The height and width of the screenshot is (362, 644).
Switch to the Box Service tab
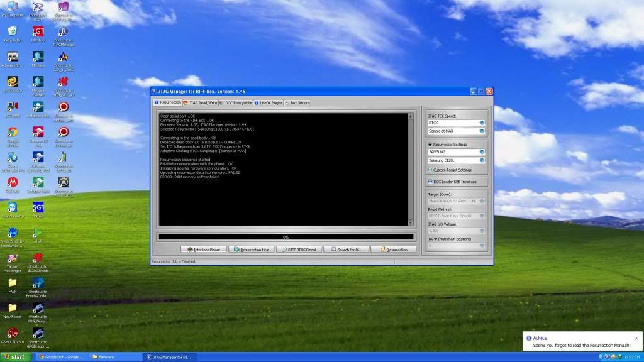point(297,102)
